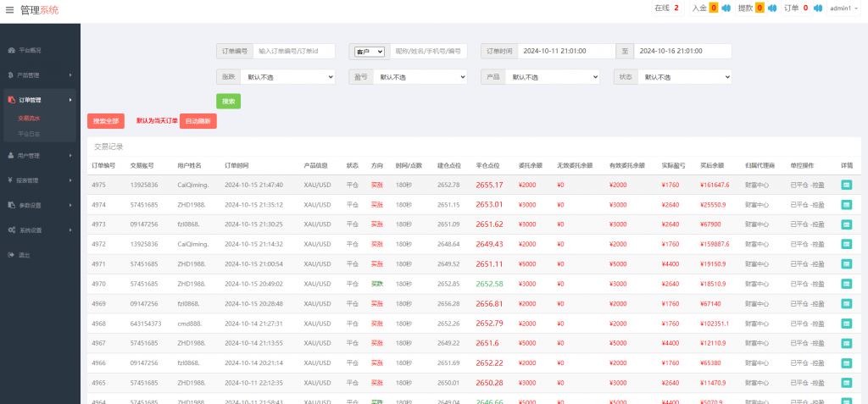
Task: Open the admin1 account dropdown
Action: 843,8
